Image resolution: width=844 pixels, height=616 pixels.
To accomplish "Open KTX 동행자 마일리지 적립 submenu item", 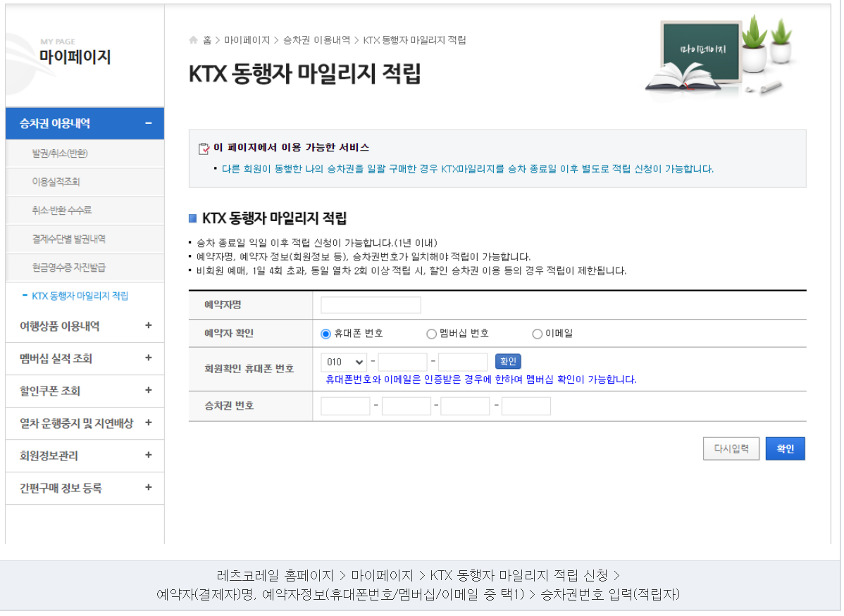I will click(80, 296).
